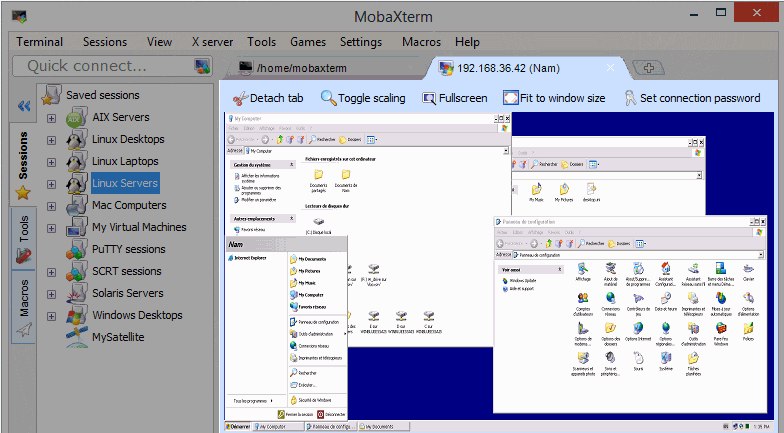Open Panneau de configuration in remote Start menu
The height and width of the screenshot is (433, 784).
click(x=314, y=322)
